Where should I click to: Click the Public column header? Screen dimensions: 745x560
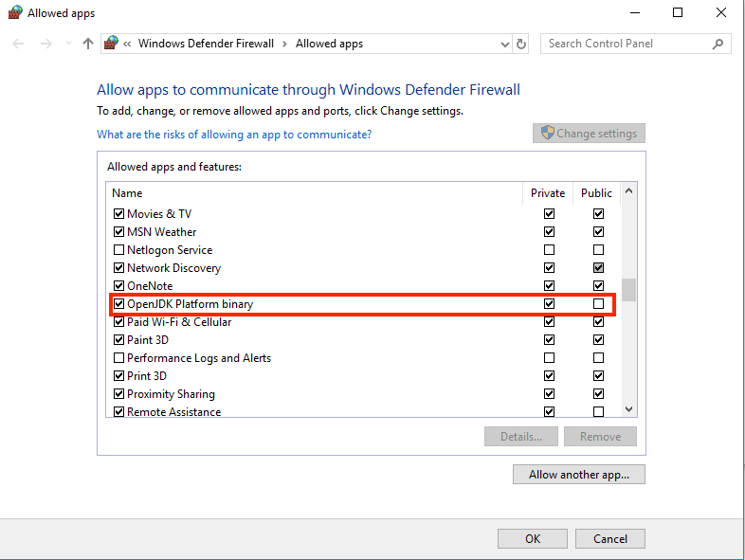[x=596, y=193]
